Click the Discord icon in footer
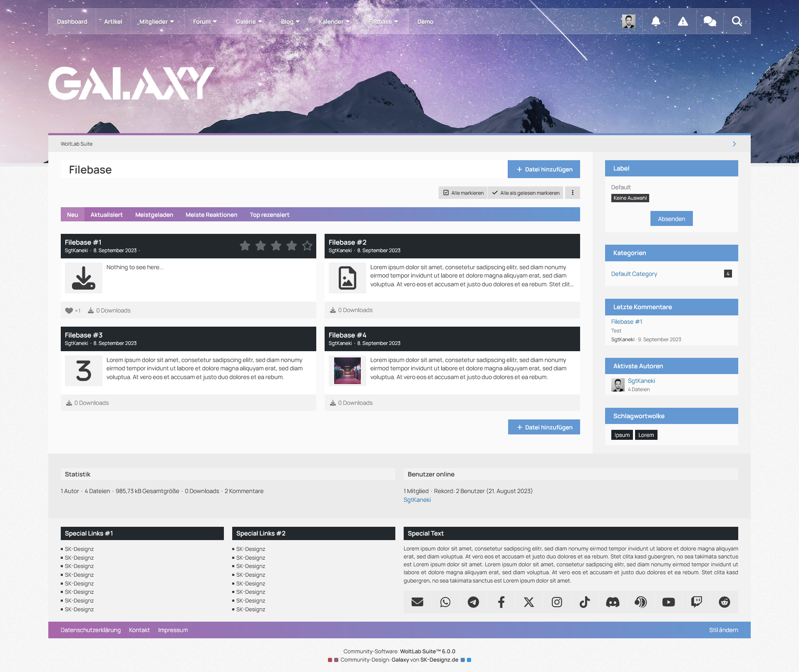The image size is (799, 672). pos(613,602)
